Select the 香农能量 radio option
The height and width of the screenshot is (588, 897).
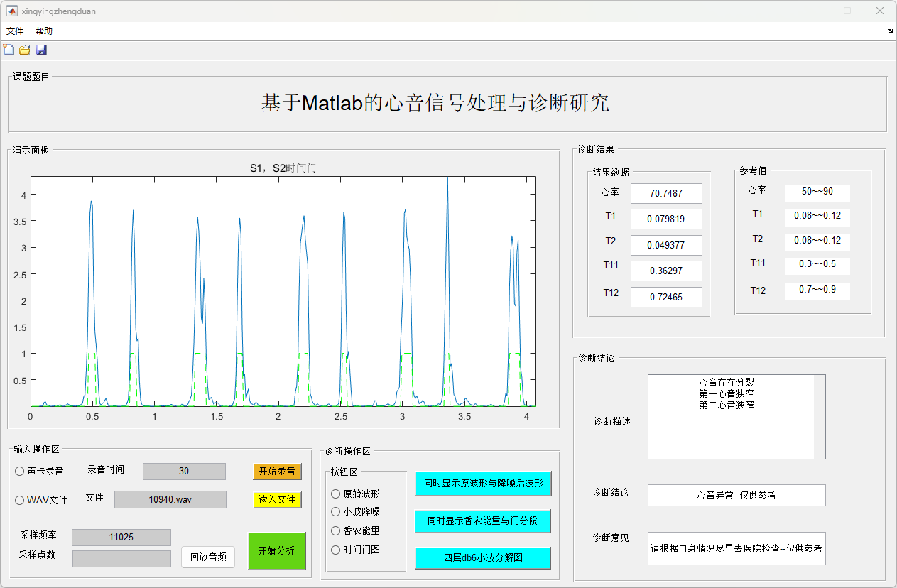click(336, 530)
